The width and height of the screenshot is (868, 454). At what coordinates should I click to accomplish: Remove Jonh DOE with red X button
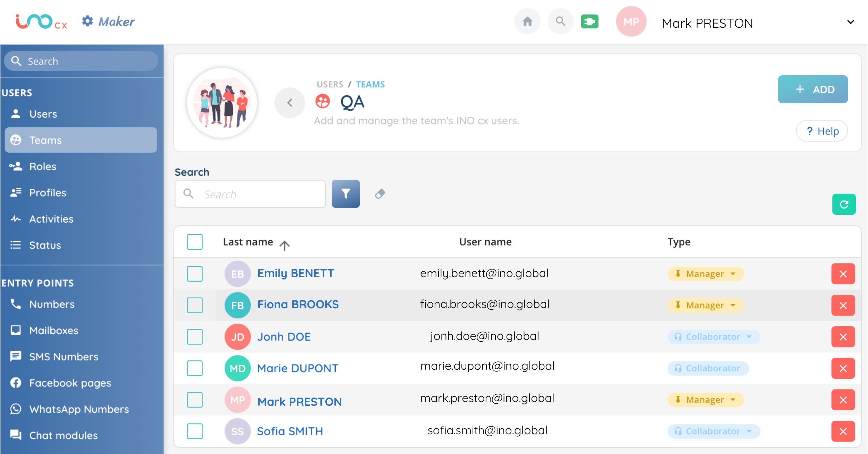843,337
